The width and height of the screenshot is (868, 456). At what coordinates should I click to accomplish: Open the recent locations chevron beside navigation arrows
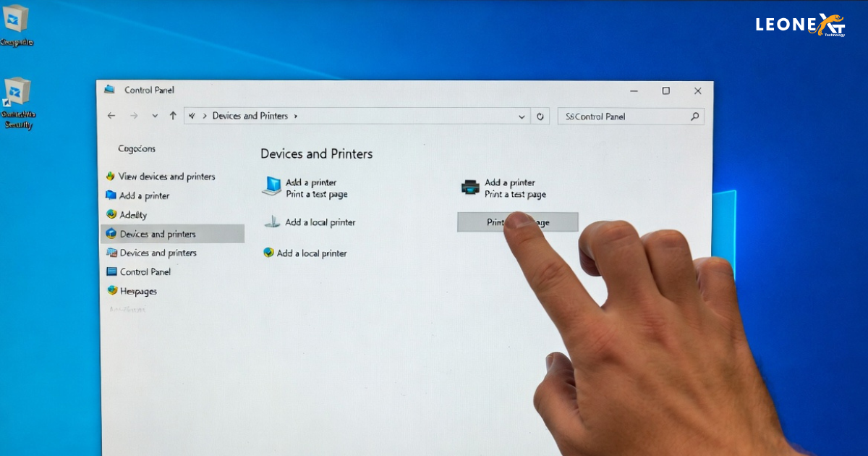pos(155,116)
